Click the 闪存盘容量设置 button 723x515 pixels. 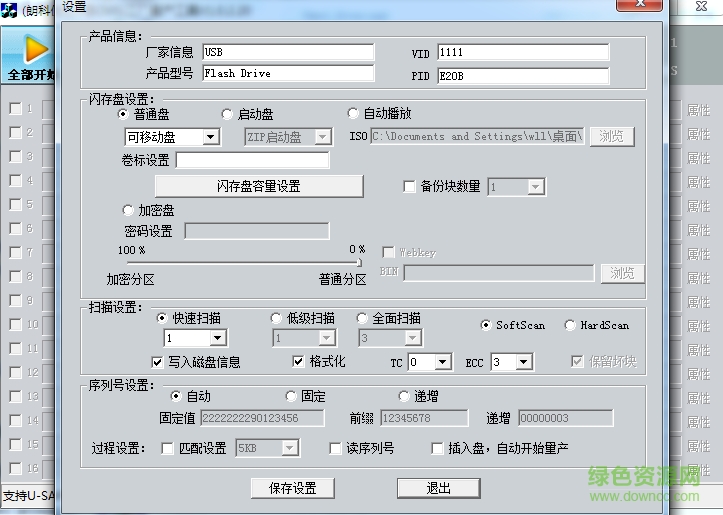259,186
